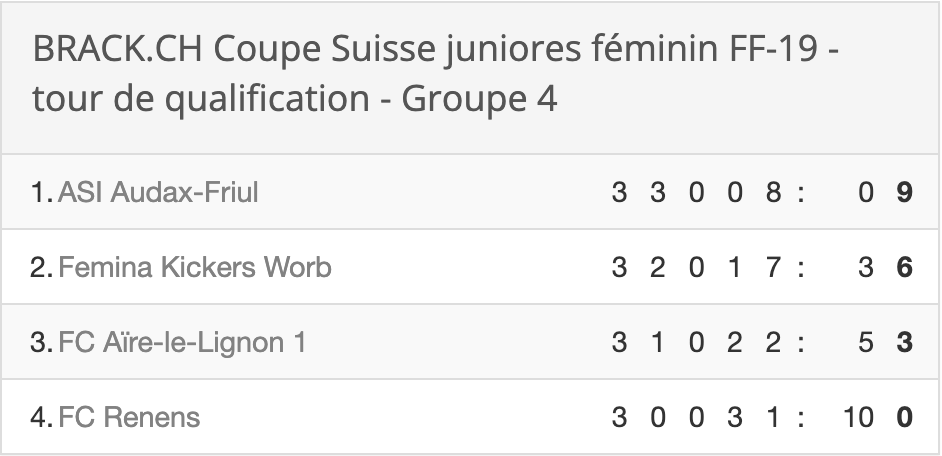Click Femina Kickers Worb's bold points total 6
This screenshot has height=456, width=942.
click(904, 267)
